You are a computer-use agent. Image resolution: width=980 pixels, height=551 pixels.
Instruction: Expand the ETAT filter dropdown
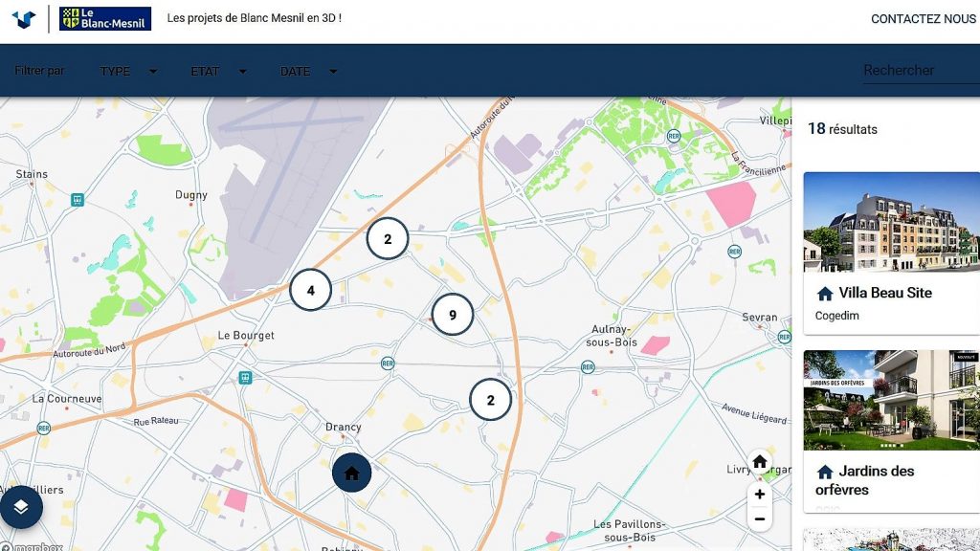[x=218, y=71]
